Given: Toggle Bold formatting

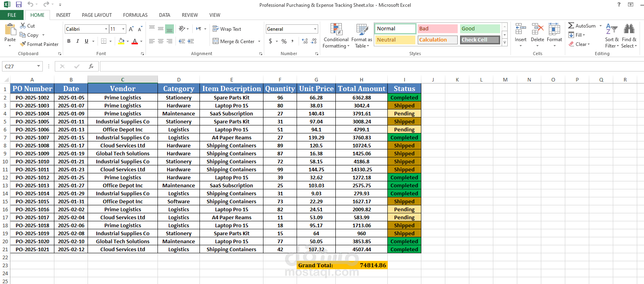Looking at the screenshot, I should click(x=69, y=41).
